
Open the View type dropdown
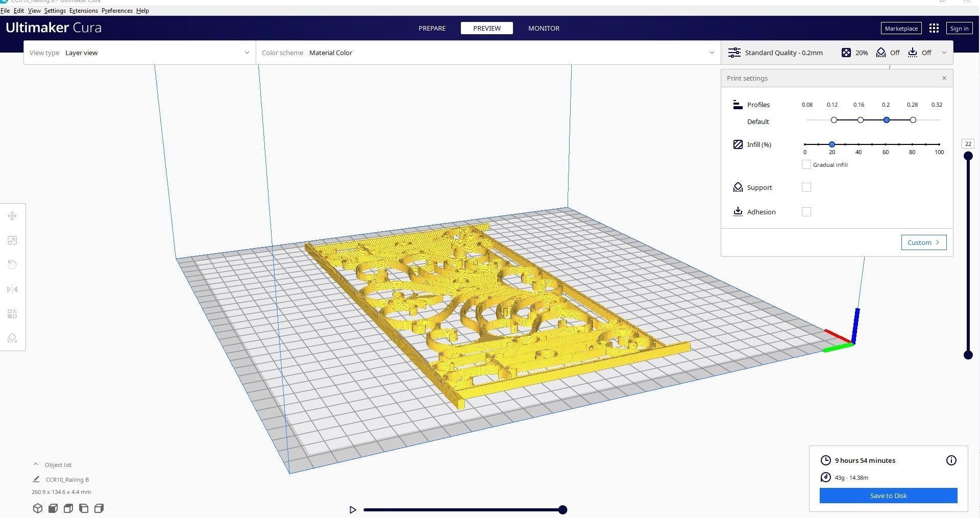(x=139, y=53)
